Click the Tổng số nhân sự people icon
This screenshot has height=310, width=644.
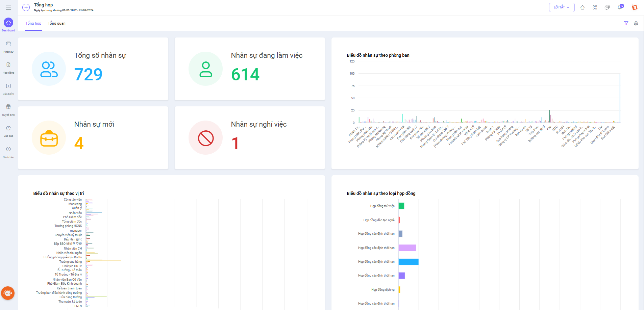tap(49, 69)
